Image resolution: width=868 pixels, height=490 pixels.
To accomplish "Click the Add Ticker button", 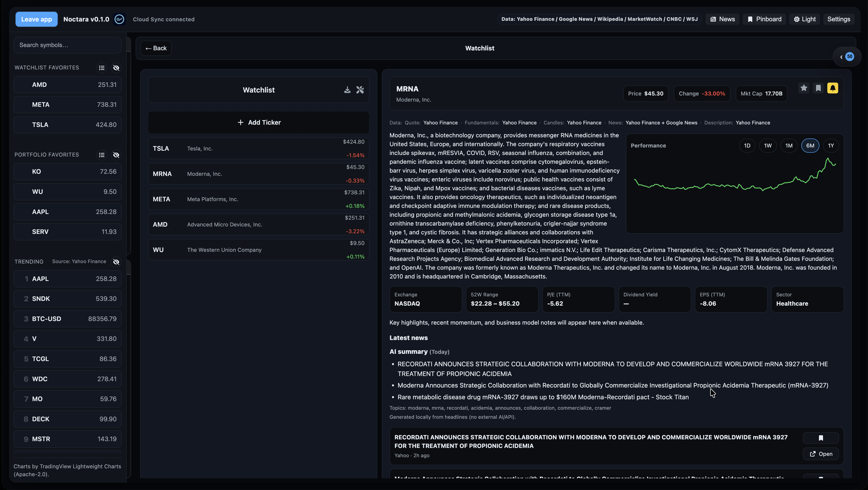I will point(259,122).
